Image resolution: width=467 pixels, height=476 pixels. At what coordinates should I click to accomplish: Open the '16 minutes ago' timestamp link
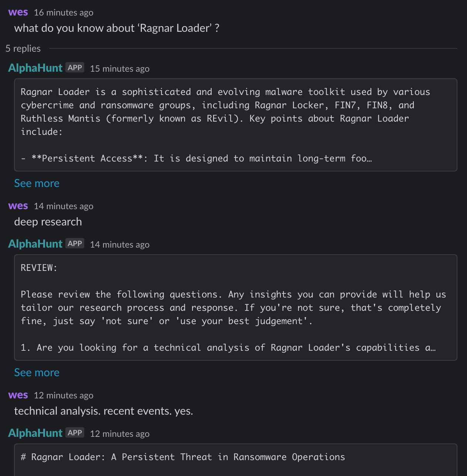click(64, 13)
